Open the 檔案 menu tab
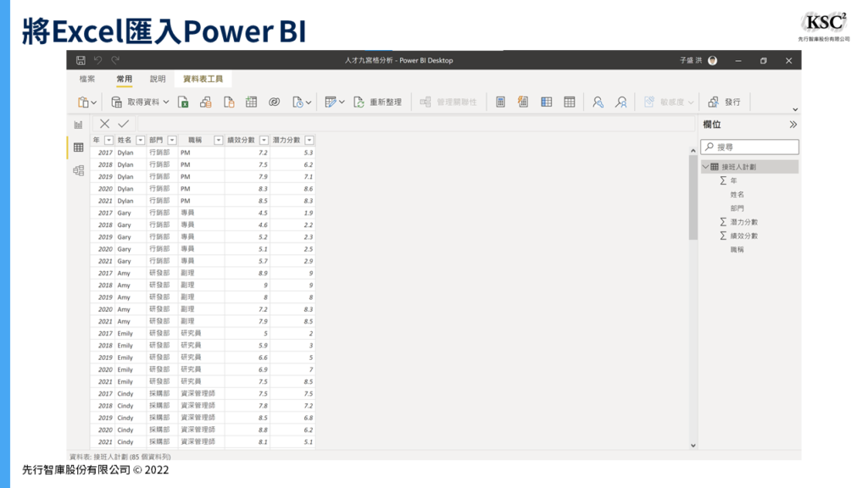The height and width of the screenshot is (488, 868). point(87,79)
